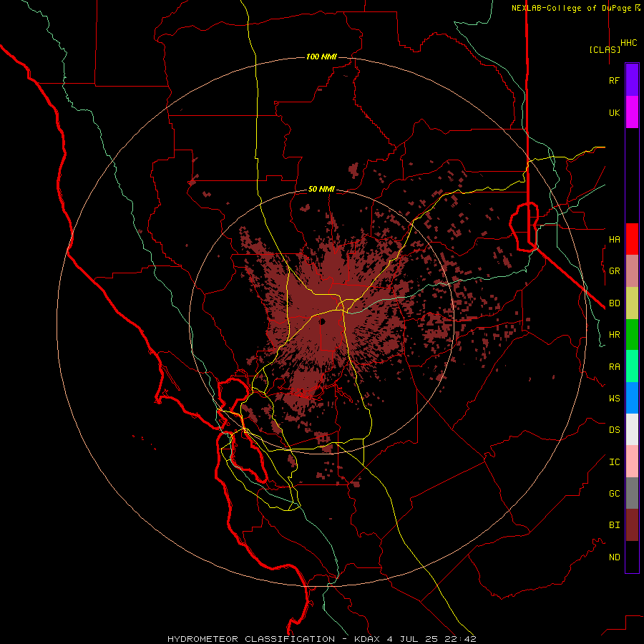This screenshot has height=644, width=644.
Task: Click the [CLAS] legend heading
Action: (x=605, y=49)
